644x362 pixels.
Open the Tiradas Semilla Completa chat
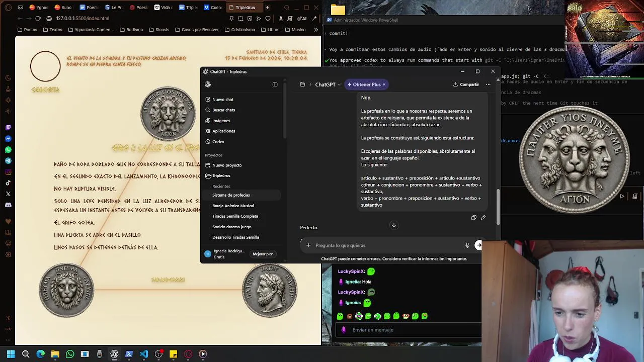point(235,216)
